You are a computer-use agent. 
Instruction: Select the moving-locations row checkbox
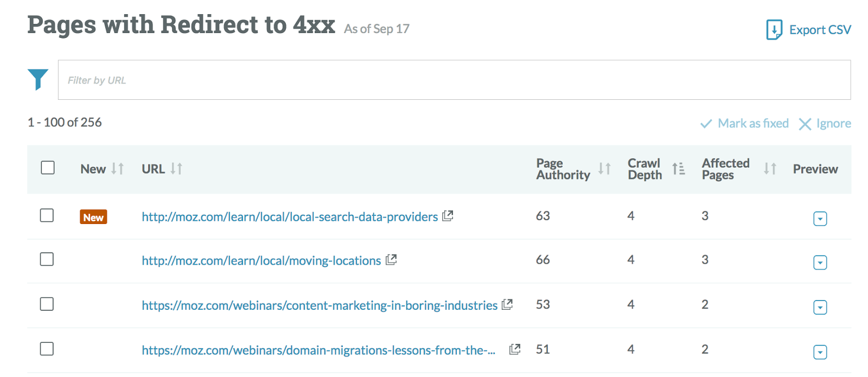47,259
